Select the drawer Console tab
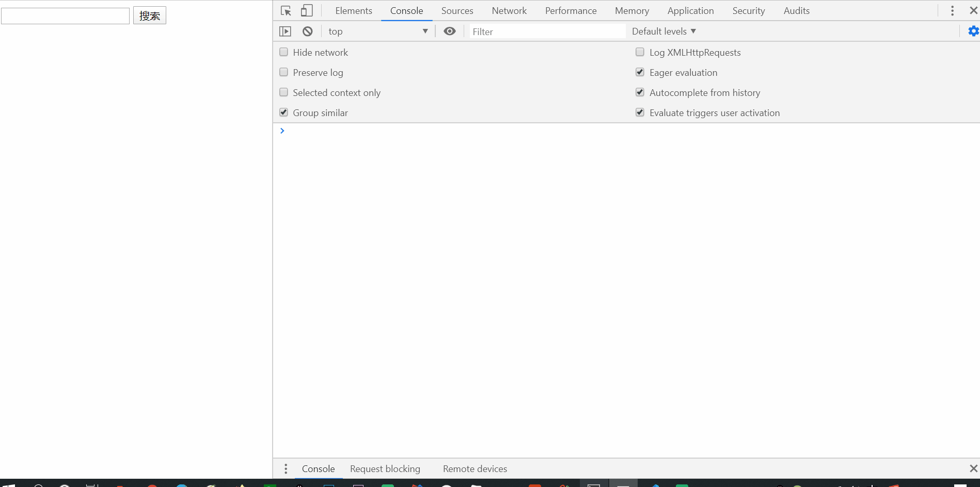980x487 pixels. click(319, 469)
